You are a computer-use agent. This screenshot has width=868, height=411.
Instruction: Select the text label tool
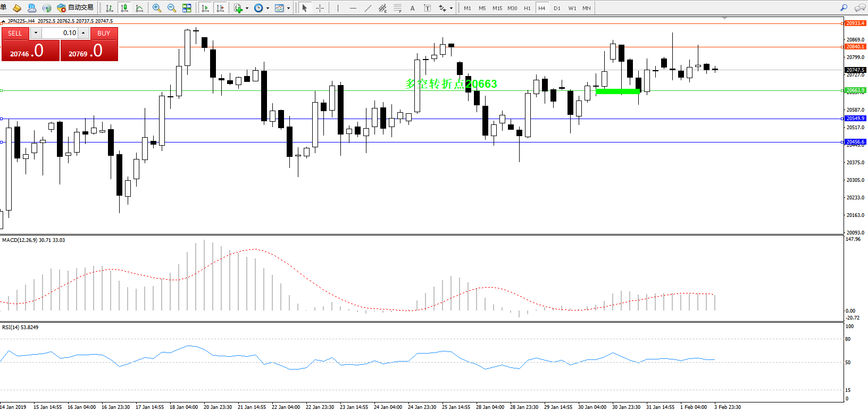[x=427, y=8]
